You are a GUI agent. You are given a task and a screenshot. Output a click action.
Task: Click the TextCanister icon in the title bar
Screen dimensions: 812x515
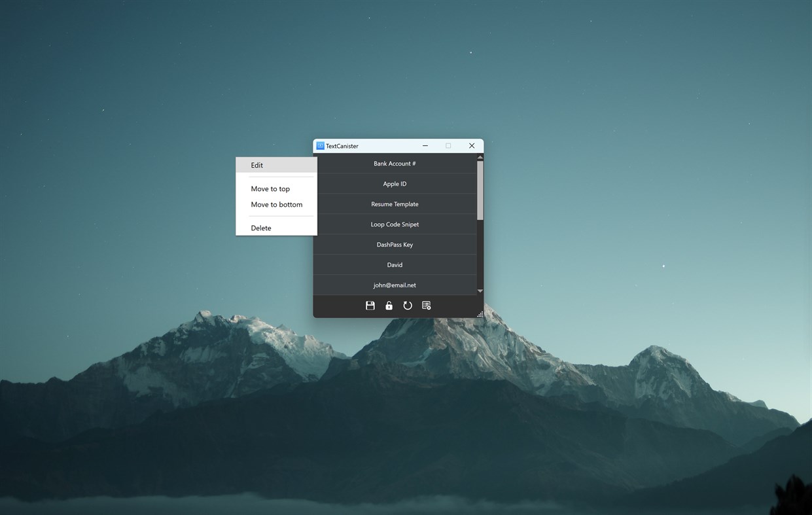(320, 145)
